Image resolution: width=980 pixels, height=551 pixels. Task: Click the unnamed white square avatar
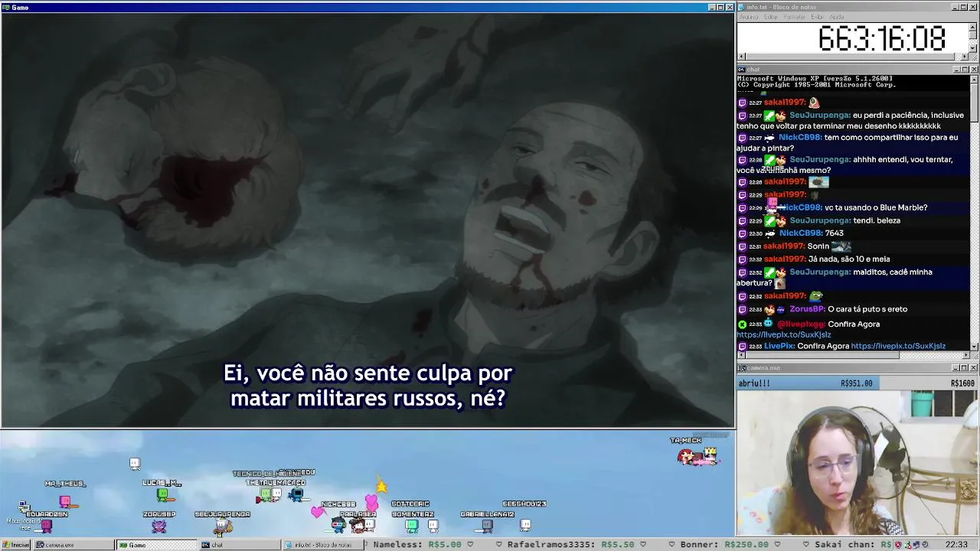coord(135,463)
